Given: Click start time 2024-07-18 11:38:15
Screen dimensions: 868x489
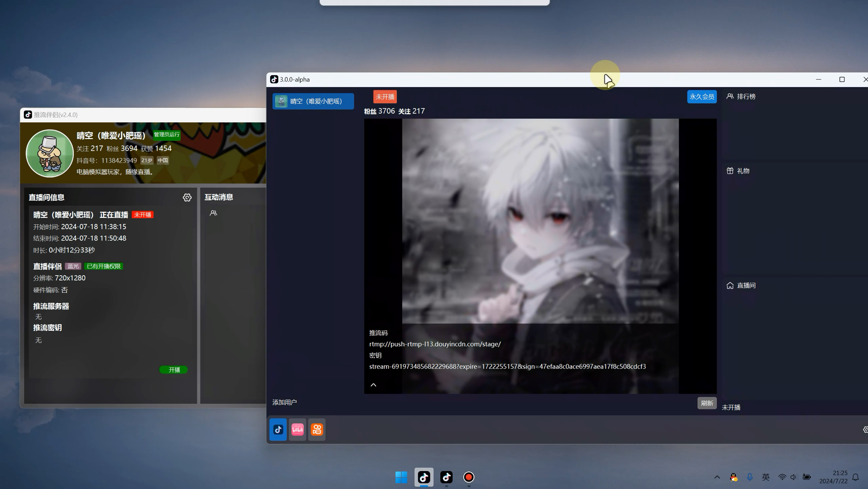Looking at the screenshot, I should 94,227.
